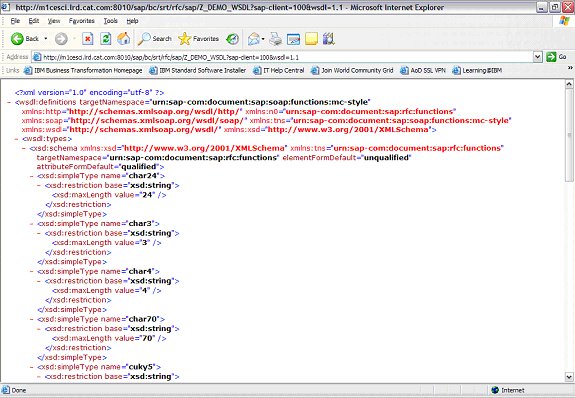The height and width of the screenshot is (398, 575).
Task: Click the vertical scrollbar thumb
Action: tap(569, 135)
